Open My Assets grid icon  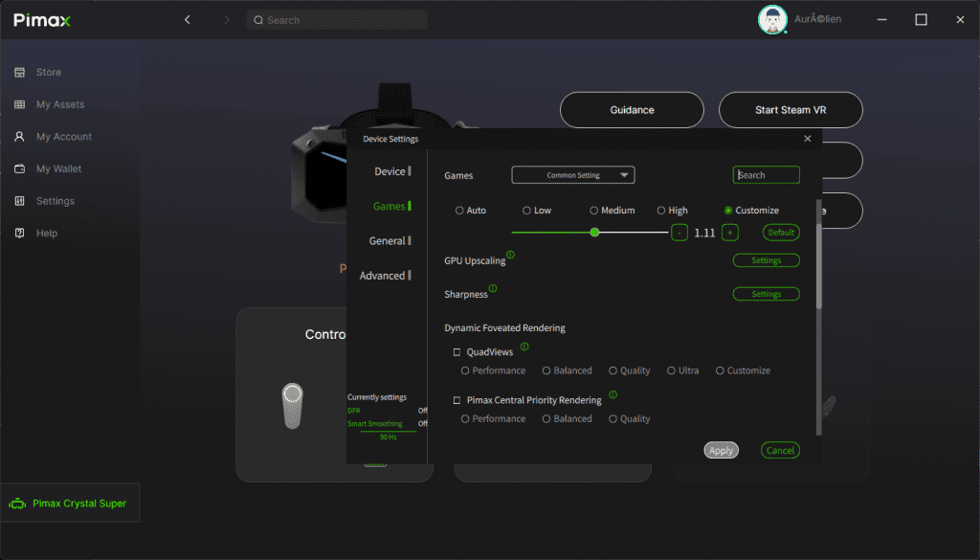click(19, 104)
